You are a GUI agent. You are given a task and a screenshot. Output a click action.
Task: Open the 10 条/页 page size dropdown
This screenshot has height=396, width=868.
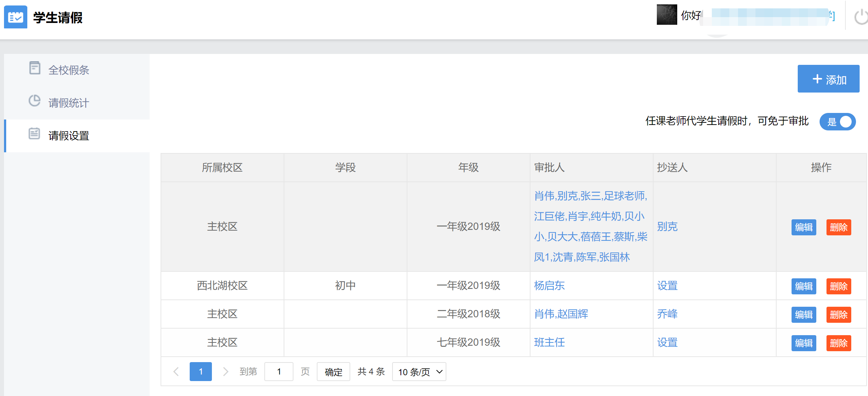[419, 372]
